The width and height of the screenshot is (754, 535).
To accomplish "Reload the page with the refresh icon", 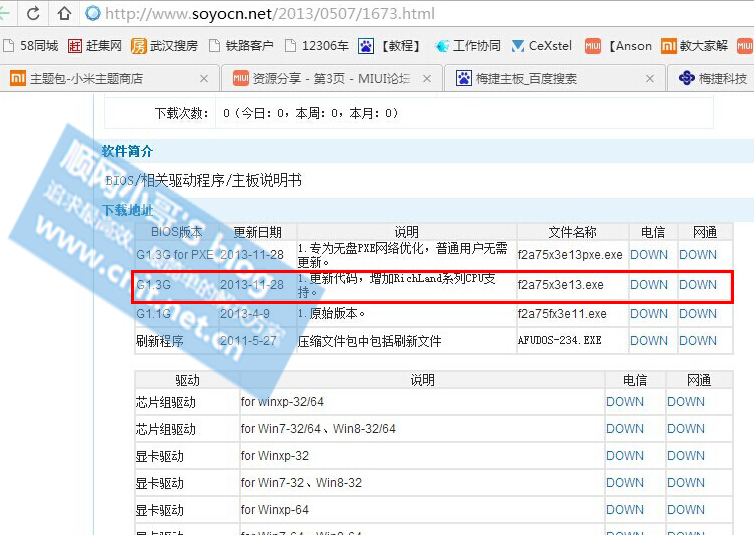I will point(33,13).
